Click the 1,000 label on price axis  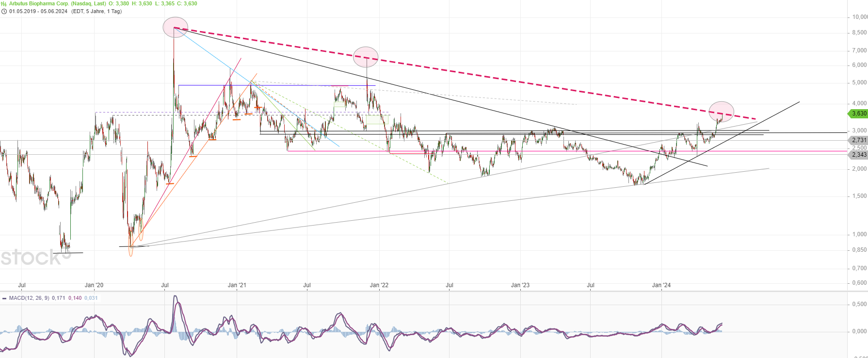click(x=859, y=234)
